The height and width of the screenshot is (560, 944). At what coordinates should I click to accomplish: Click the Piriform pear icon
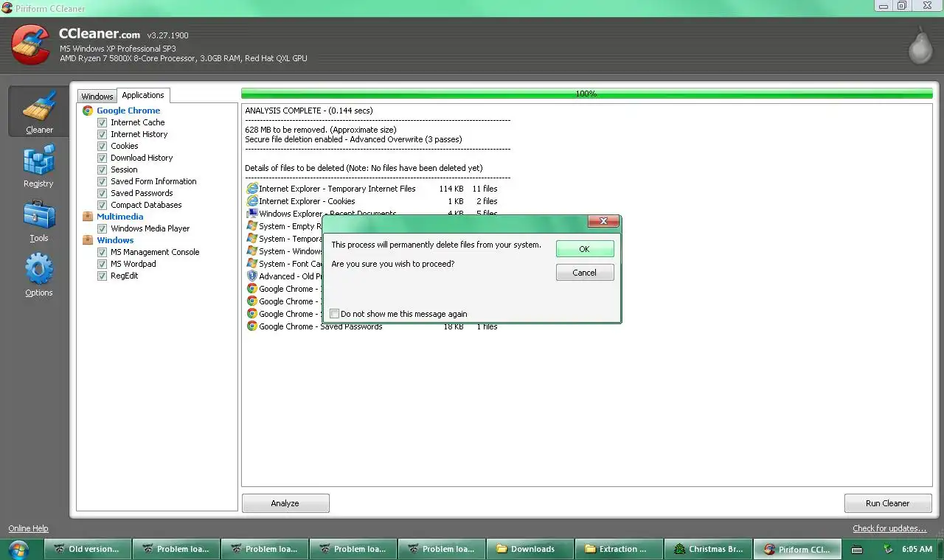pyautogui.click(x=920, y=46)
